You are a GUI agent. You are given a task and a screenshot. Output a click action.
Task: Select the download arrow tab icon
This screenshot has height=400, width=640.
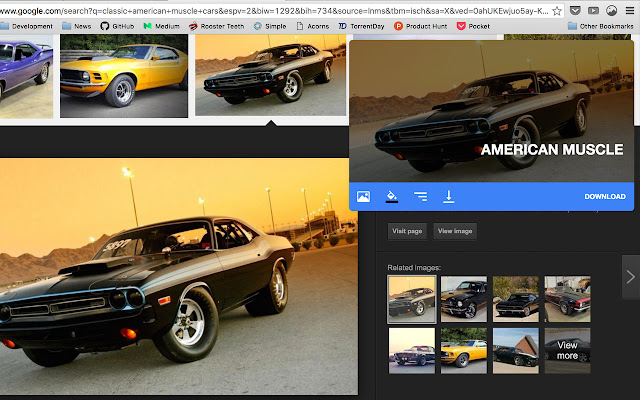pyautogui.click(x=449, y=196)
